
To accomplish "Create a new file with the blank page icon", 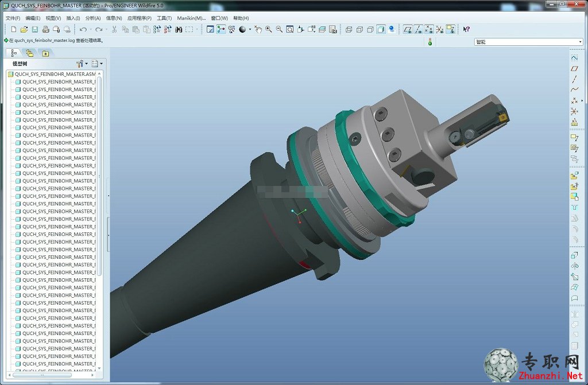I will coord(14,29).
